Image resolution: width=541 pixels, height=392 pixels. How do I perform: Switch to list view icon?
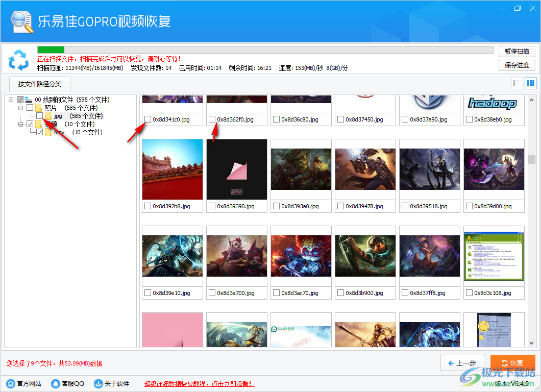tap(517, 83)
